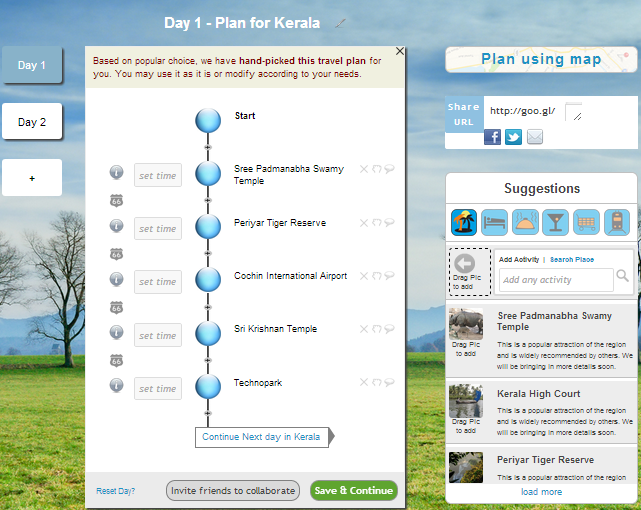The height and width of the screenshot is (510, 641).
Task: Add comment to Sri Krishnan Temple
Action: click(x=389, y=329)
